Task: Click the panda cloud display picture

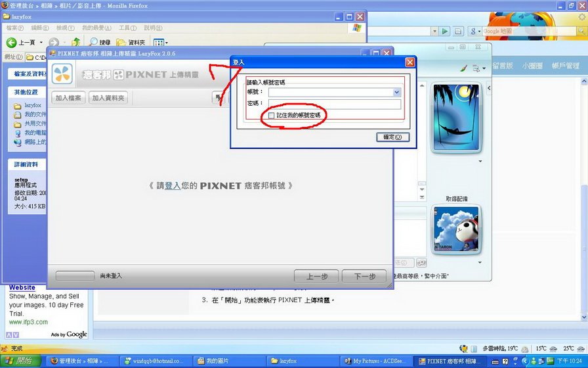Action: (x=456, y=229)
